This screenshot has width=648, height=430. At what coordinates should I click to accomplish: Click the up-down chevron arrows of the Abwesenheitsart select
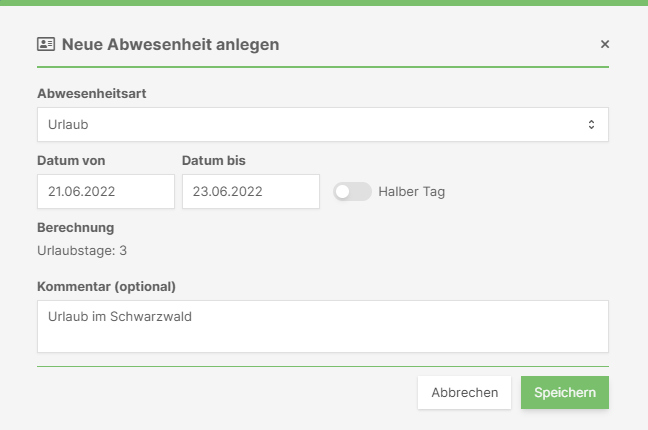tap(591, 124)
